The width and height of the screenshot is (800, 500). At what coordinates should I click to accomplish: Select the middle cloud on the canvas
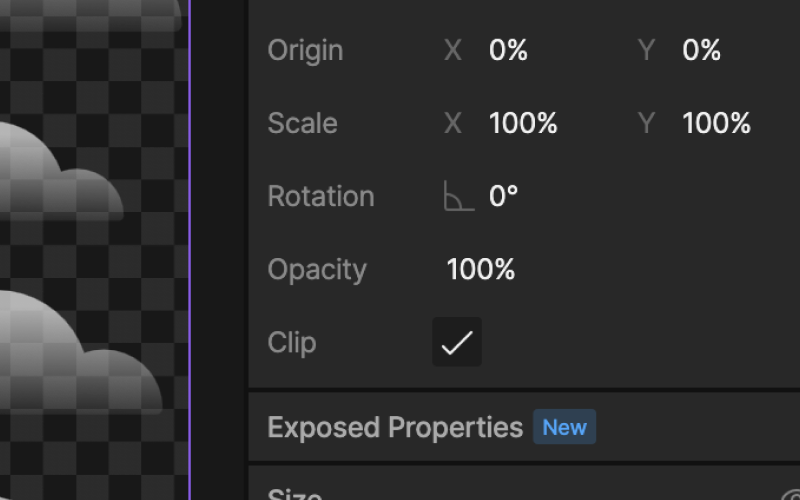(56, 173)
